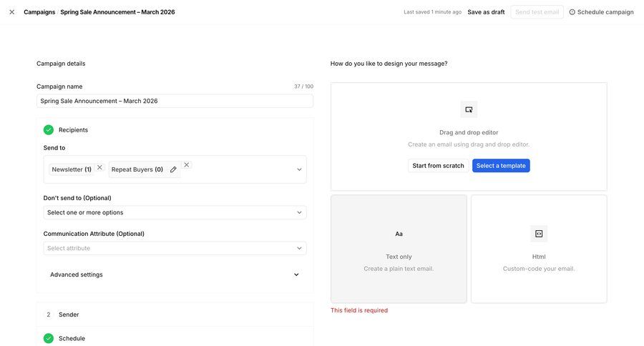Choose the Text only message card
Screen dimensions: 644x346
pos(399,249)
